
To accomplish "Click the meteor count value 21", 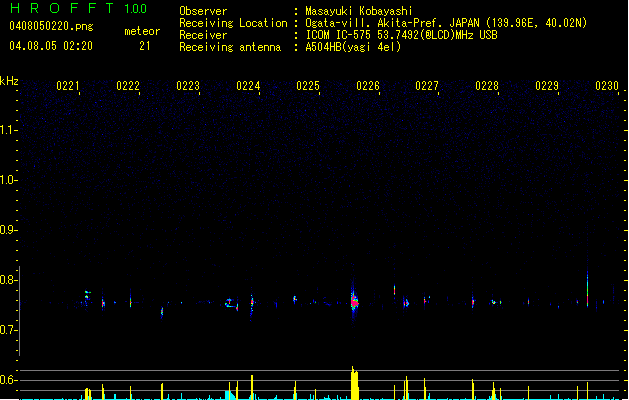I will pos(145,46).
